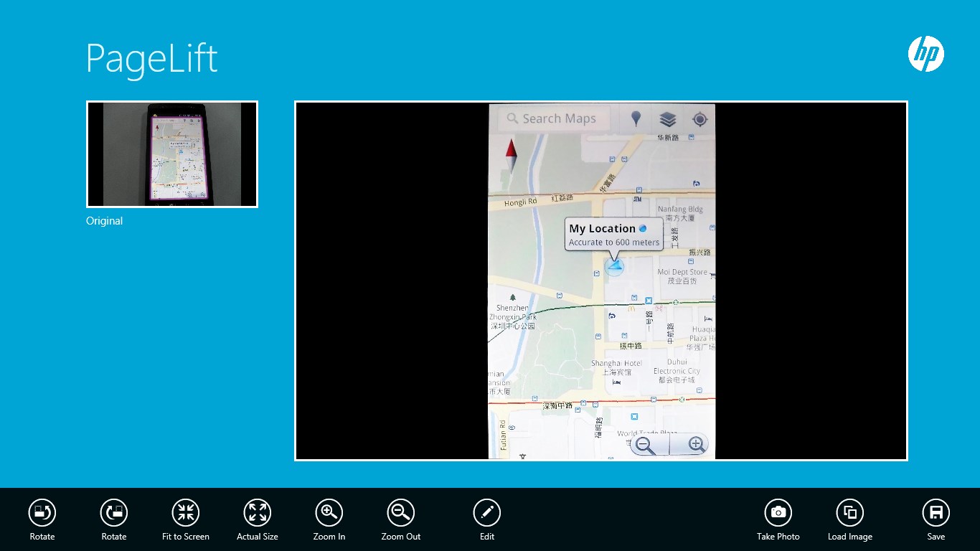Viewport: 980px width, 551px height.
Task: Click the red compass needle on the map
Action: [x=511, y=150]
